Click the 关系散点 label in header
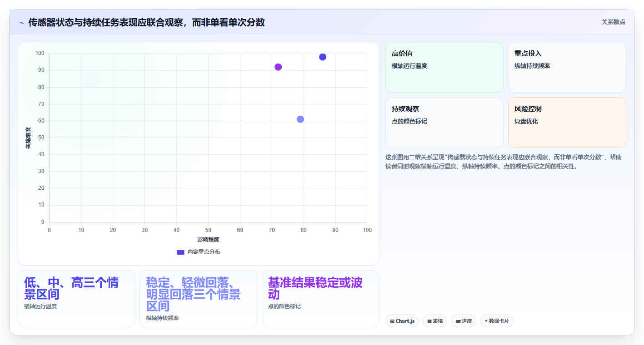The image size is (644, 345). tap(613, 22)
